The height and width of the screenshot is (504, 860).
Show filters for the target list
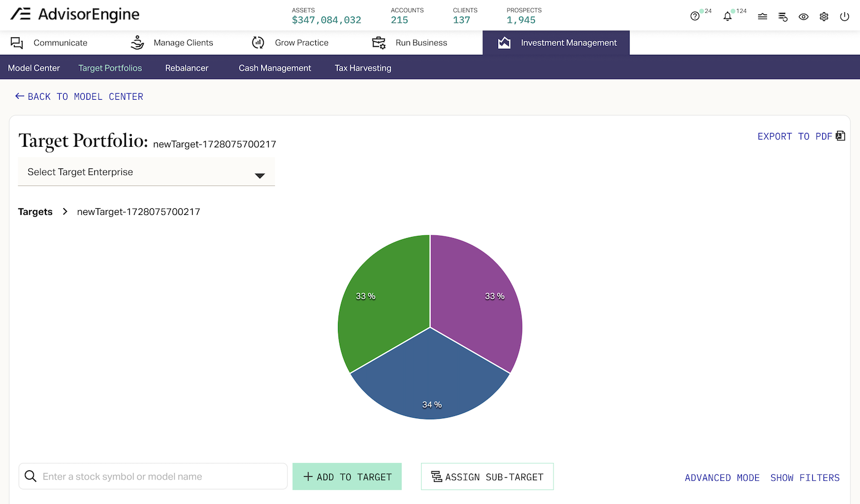click(805, 477)
